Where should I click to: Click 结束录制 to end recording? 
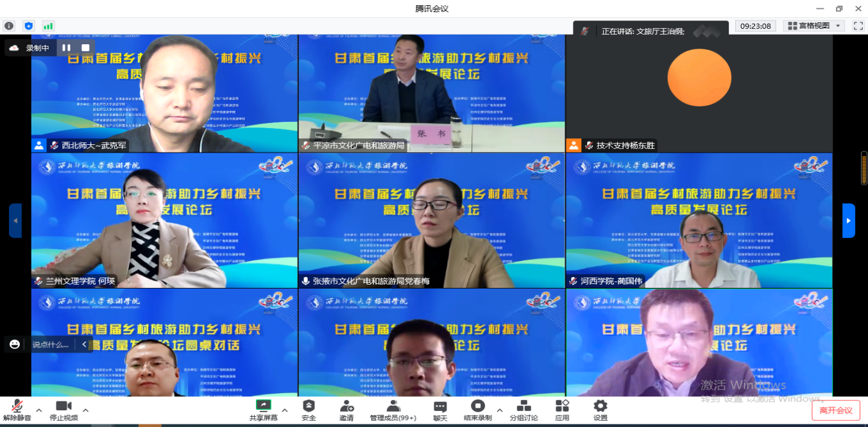pos(478,410)
